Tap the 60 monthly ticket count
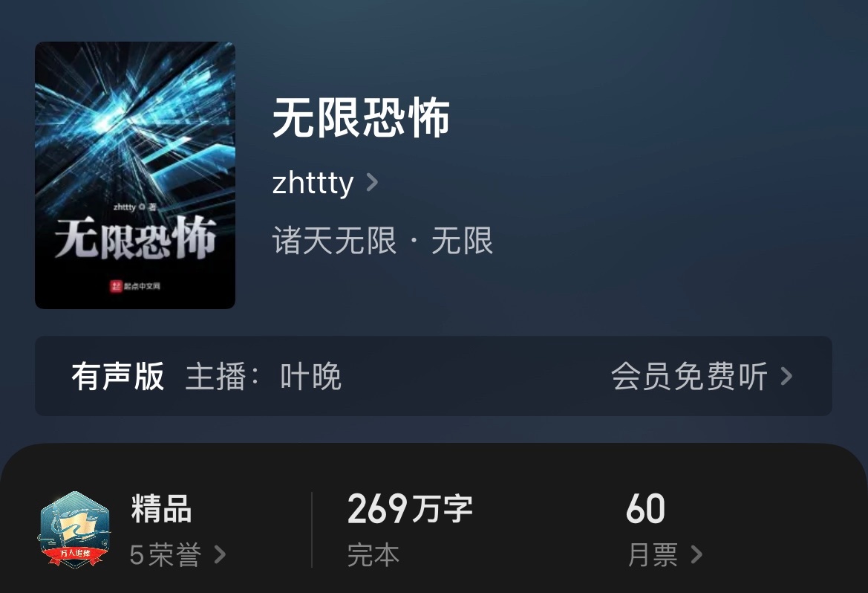The image size is (868, 593). click(x=645, y=509)
